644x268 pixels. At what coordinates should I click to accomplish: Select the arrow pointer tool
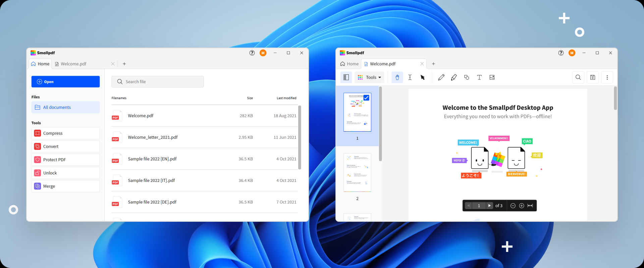423,77
